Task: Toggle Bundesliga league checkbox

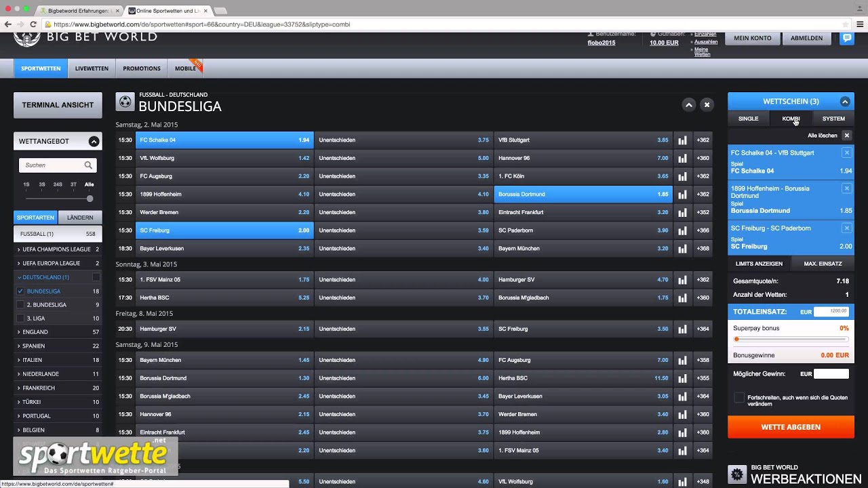Action: (x=20, y=291)
